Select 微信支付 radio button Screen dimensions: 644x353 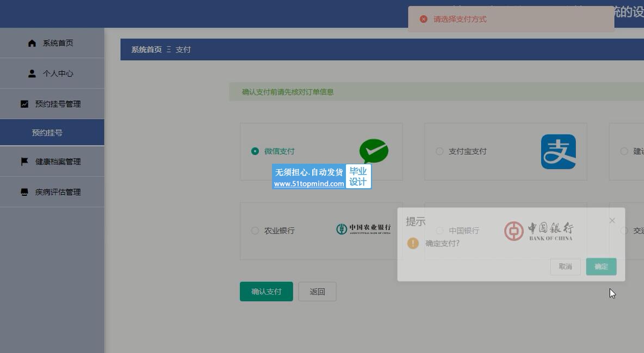pos(255,151)
